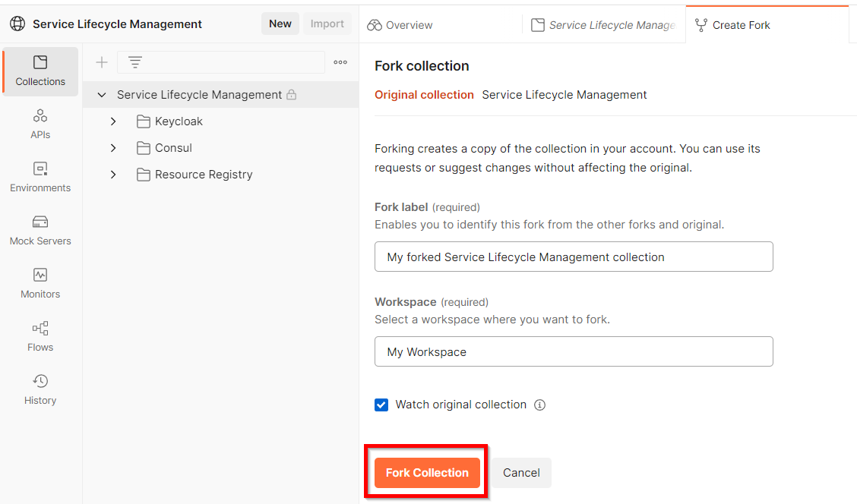Switch to the Overview tab
The width and height of the screenshot is (857, 504).
(400, 25)
